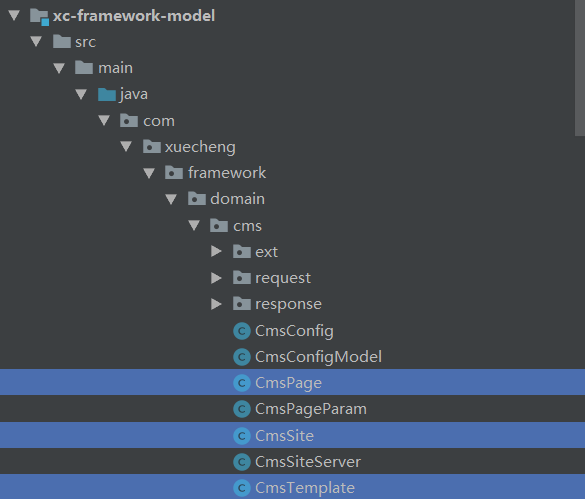Screen dimensions: 585x499
Task: Select the CmsPage class
Action: coord(292,382)
